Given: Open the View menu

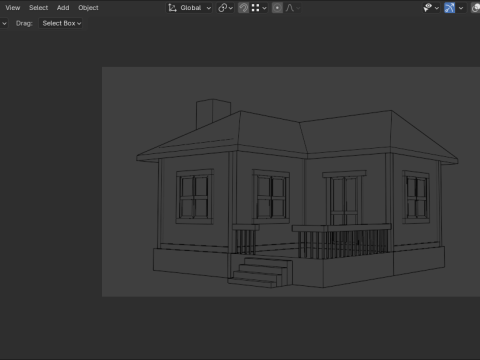Looking at the screenshot, I should tap(13, 8).
